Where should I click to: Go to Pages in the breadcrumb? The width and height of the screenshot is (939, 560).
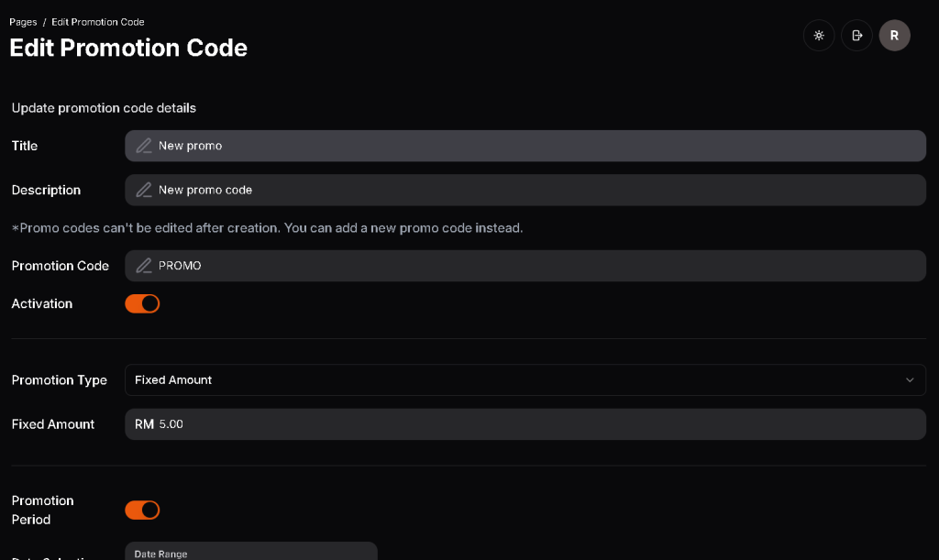(x=23, y=22)
